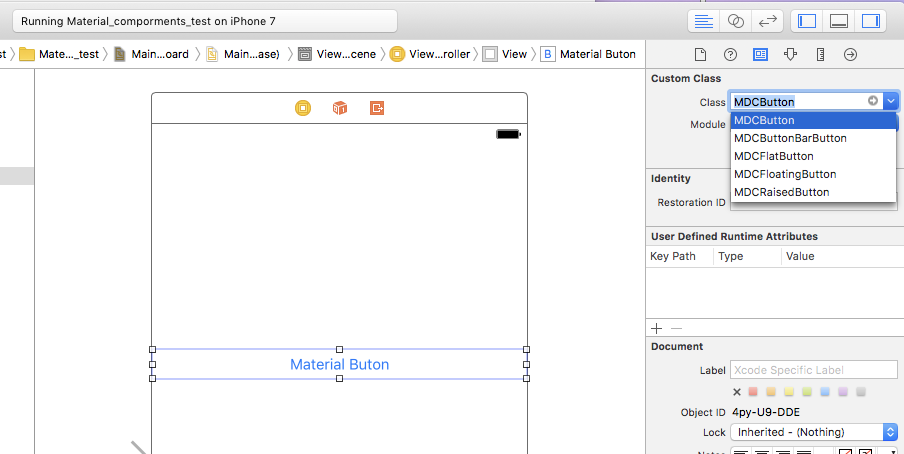
Task: Select Material Buton on the canvas
Action: 340,364
